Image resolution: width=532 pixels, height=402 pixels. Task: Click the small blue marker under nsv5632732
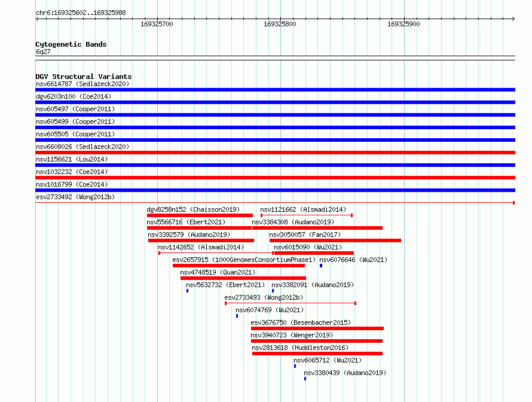click(187, 291)
